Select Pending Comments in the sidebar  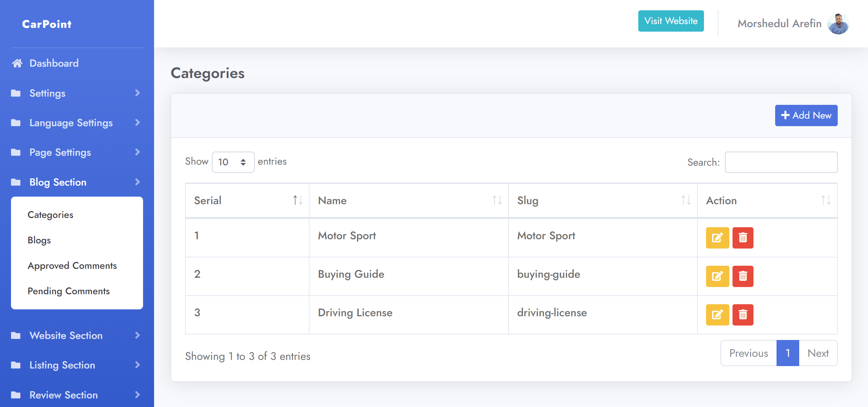(x=68, y=291)
